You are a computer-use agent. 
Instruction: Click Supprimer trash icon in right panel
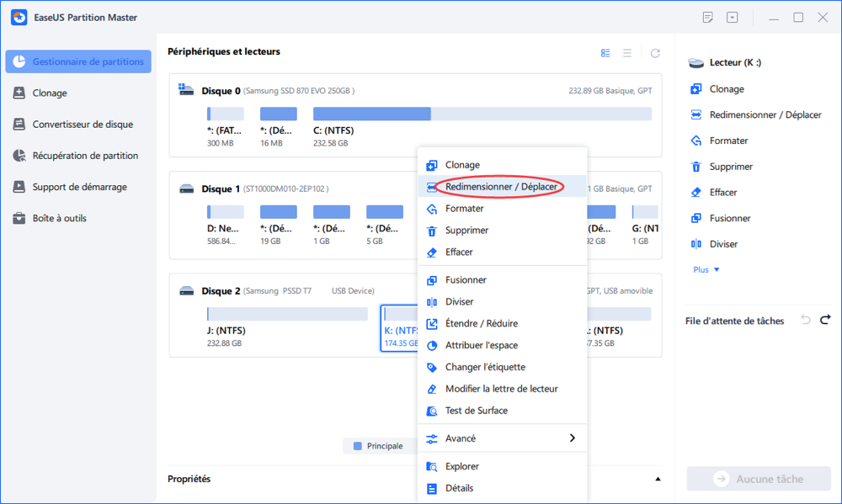pyautogui.click(x=695, y=167)
